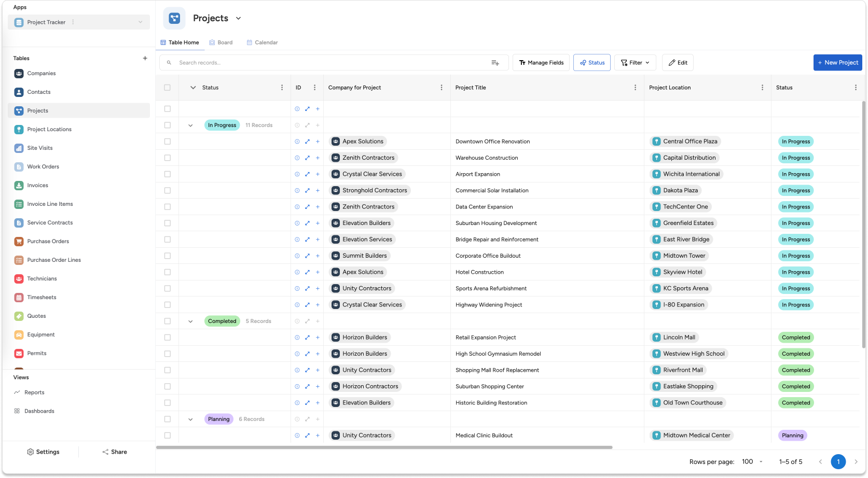Open the Project Locations icon in sidebar

point(19,130)
